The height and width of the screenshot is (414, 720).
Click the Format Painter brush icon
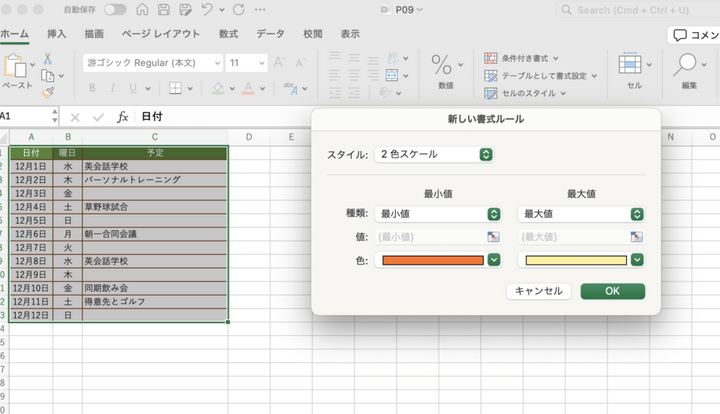(47, 91)
